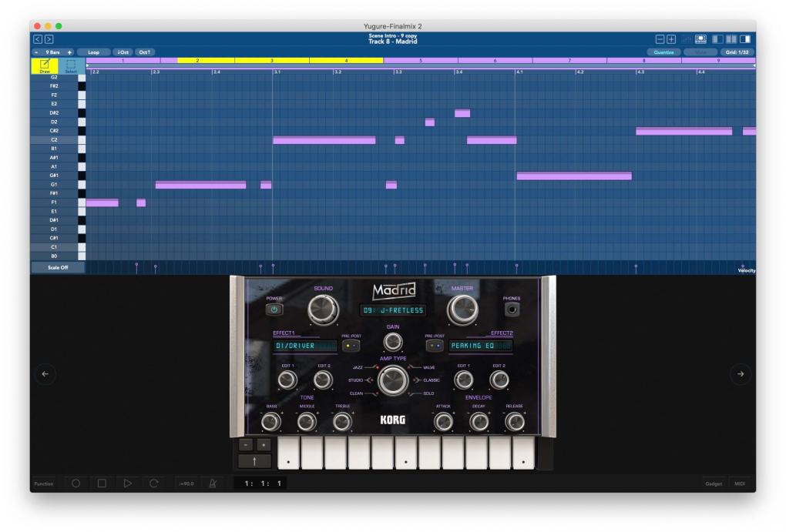Show next gadget with right arrow
786x532 pixels.
(x=741, y=373)
